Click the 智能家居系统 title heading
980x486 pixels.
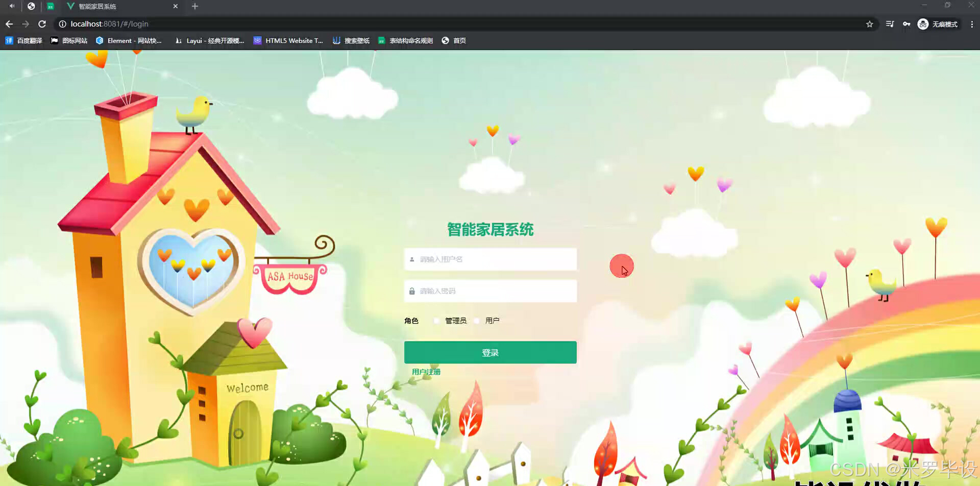(491, 230)
